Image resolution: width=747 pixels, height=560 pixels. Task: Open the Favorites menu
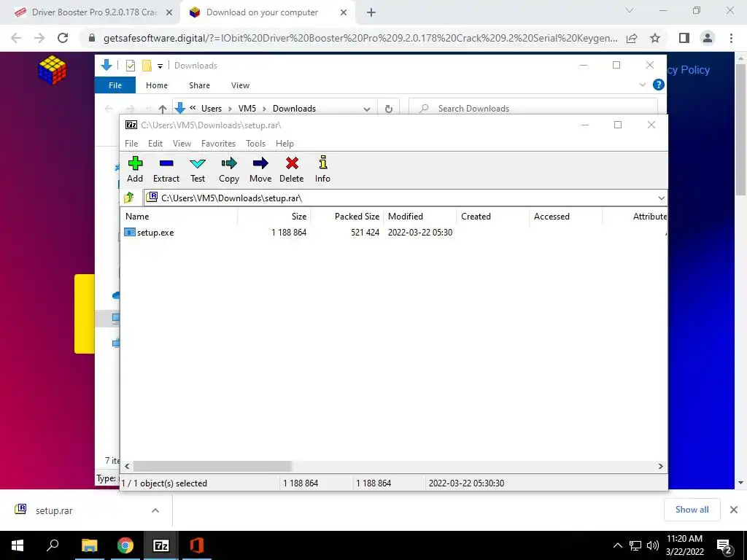(218, 144)
